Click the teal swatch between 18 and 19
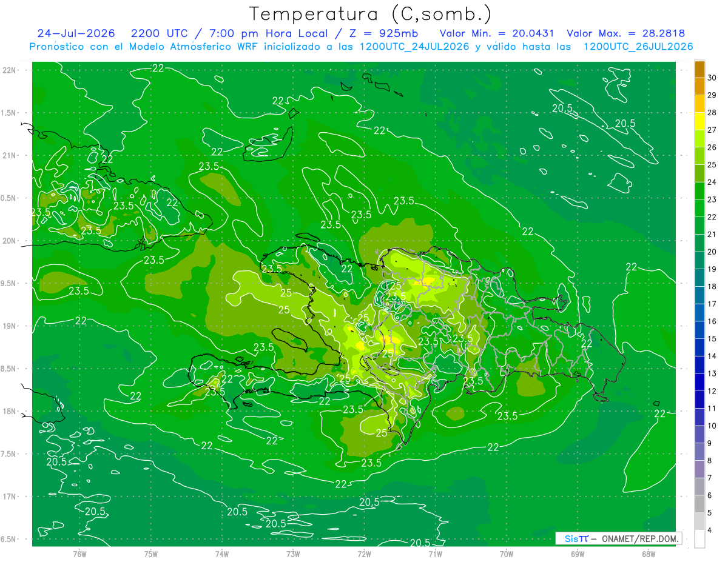 699,278
